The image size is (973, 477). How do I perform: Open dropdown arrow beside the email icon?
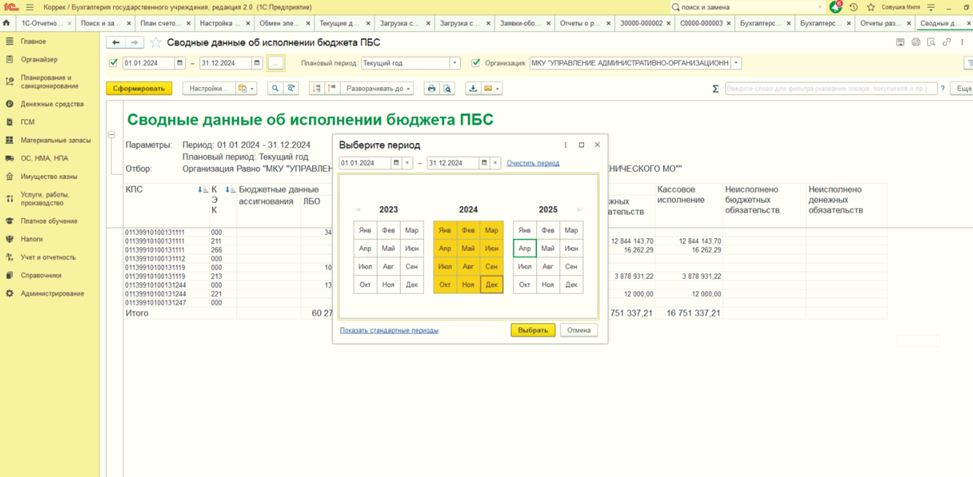coord(498,89)
